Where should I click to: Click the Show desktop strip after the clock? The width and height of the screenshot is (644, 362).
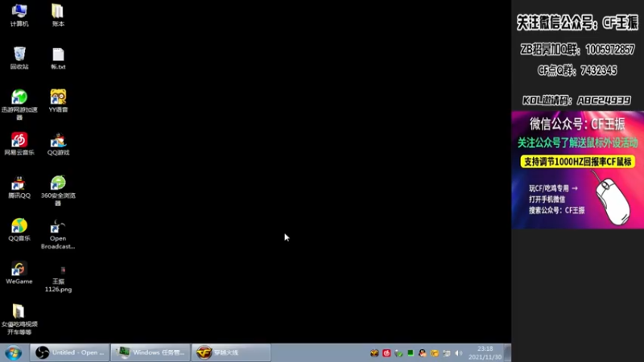508,353
